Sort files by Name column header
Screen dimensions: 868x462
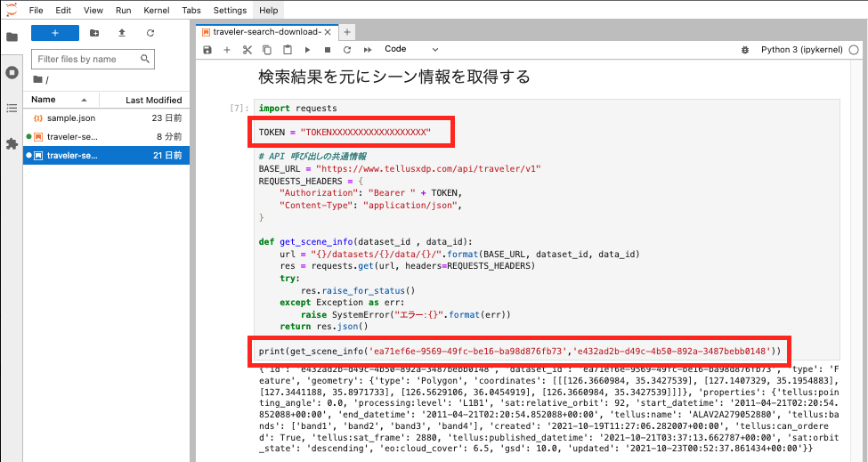(61, 100)
